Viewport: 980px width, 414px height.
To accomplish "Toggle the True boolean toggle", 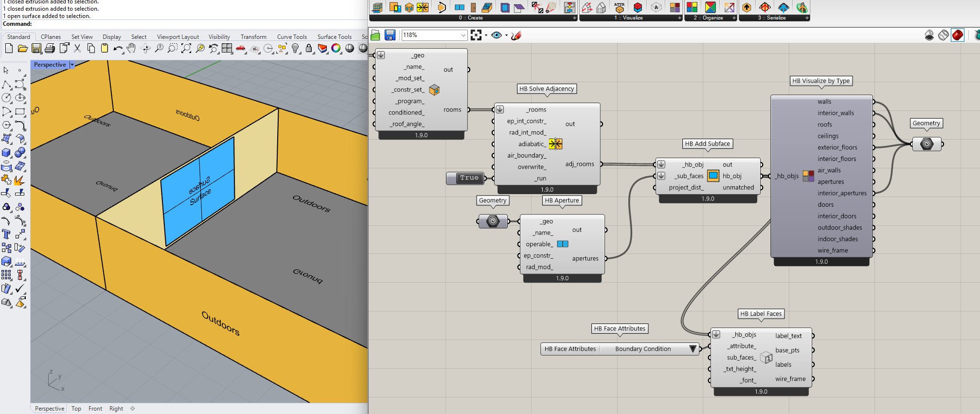I will pyautogui.click(x=469, y=178).
